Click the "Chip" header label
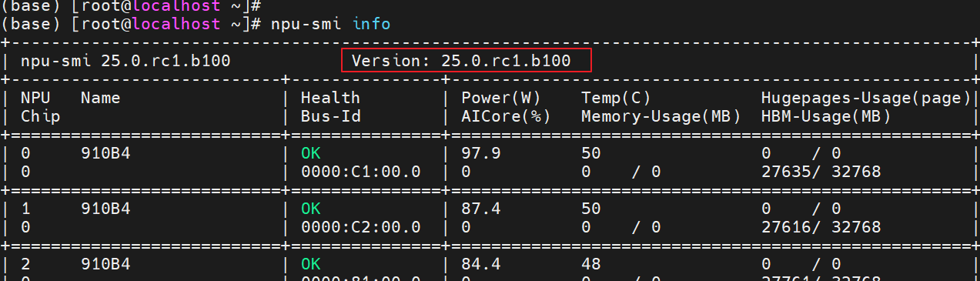 coord(40,116)
